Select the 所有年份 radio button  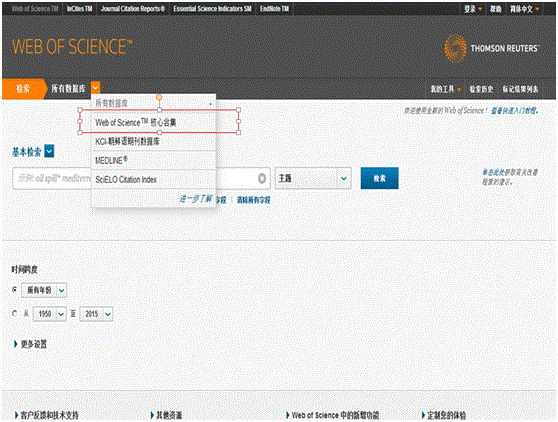(x=15, y=290)
